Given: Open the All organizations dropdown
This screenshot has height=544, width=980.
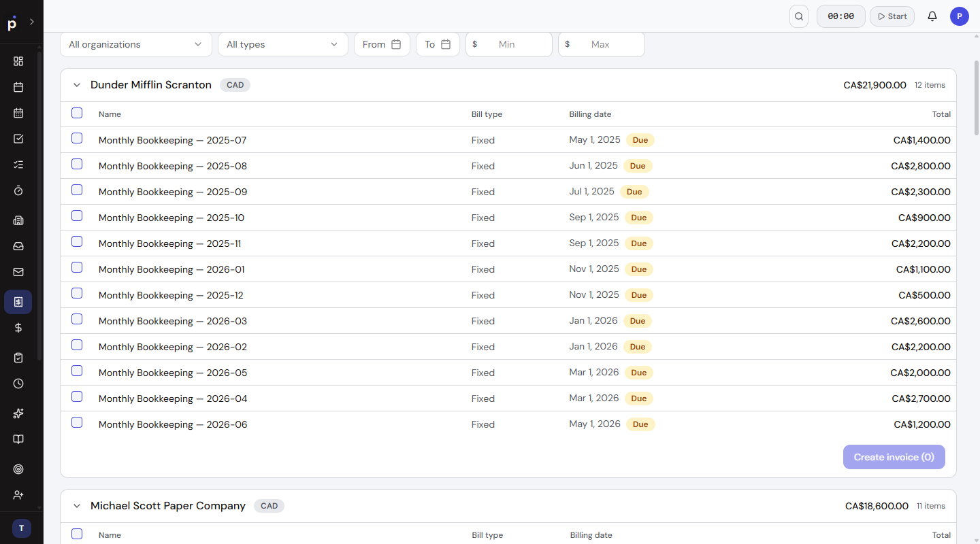Looking at the screenshot, I should 136,44.
